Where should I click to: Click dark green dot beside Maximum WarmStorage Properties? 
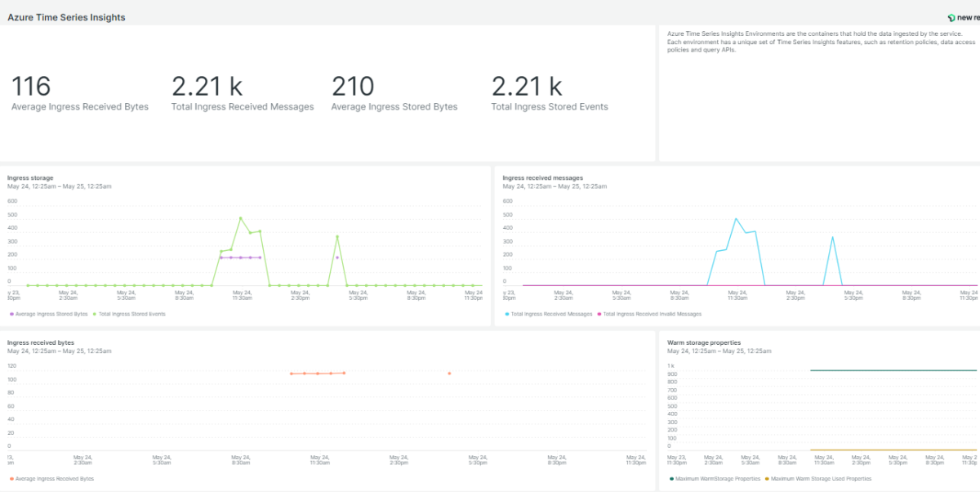671,479
